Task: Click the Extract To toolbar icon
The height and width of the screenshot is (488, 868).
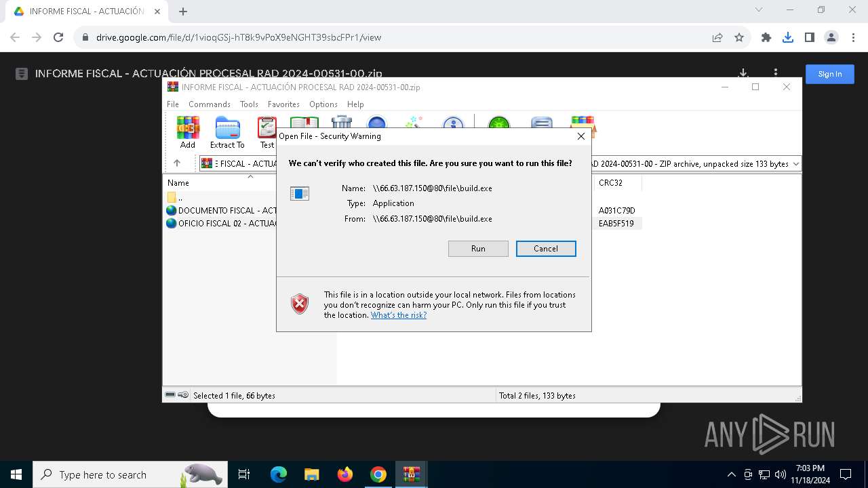Action: [227, 132]
